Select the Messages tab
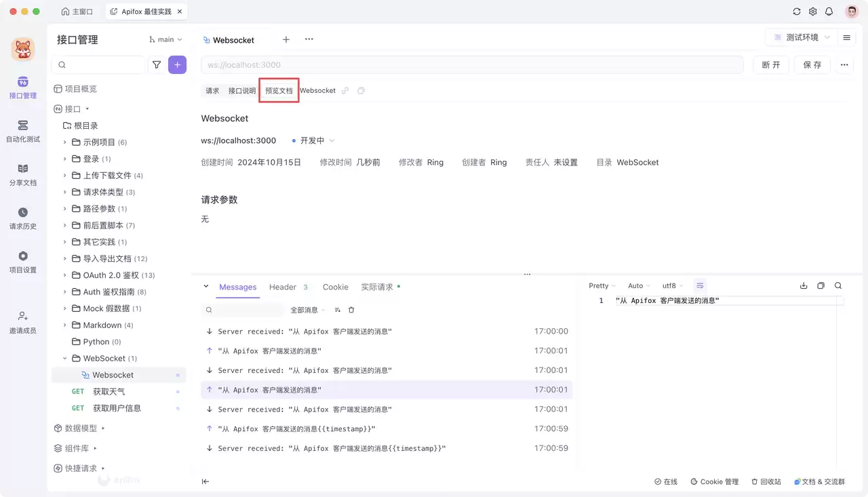The width and height of the screenshot is (868, 497). (238, 287)
